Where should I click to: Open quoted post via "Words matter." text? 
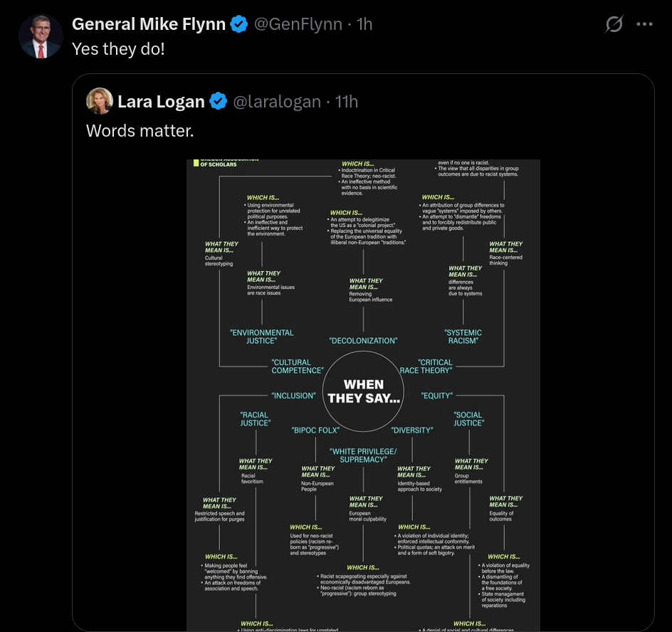point(140,131)
